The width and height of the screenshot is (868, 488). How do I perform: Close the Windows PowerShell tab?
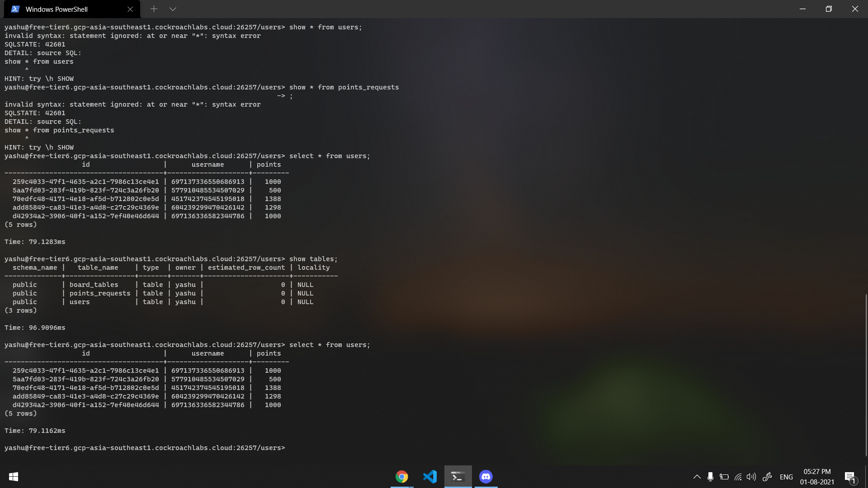(x=130, y=9)
